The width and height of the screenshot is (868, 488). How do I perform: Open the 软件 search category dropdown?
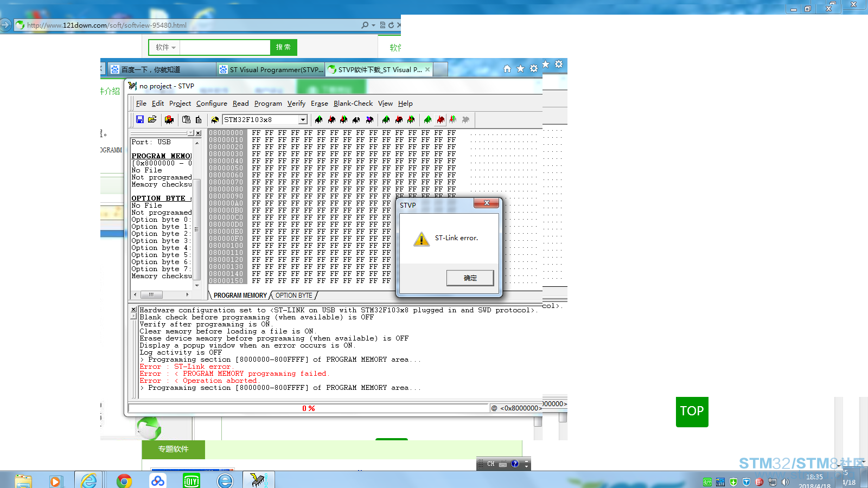(x=165, y=47)
